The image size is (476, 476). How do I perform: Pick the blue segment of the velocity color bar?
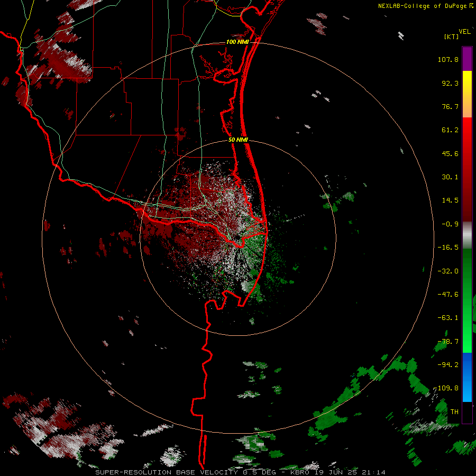pos(467,377)
